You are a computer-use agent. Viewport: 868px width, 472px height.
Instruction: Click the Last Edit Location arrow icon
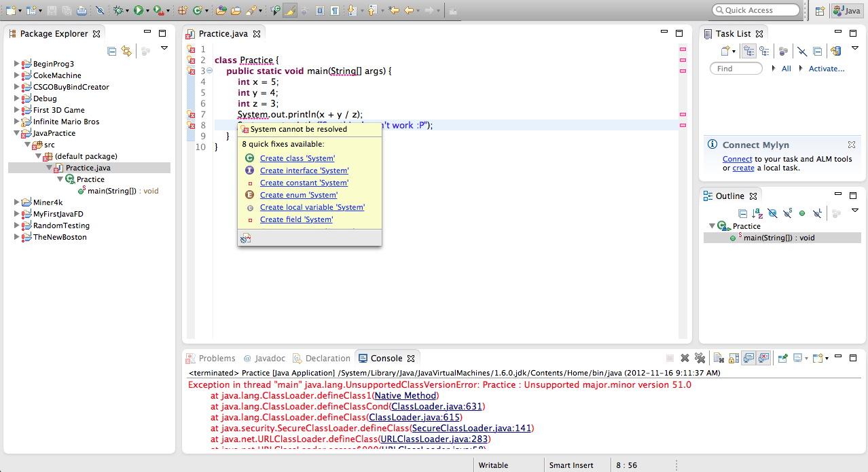click(393, 11)
